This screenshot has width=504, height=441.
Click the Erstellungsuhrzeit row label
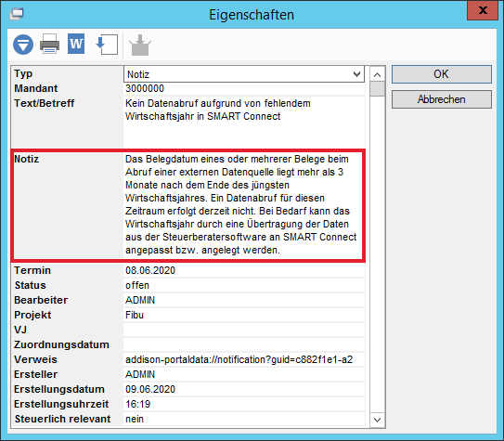point(61,404)
